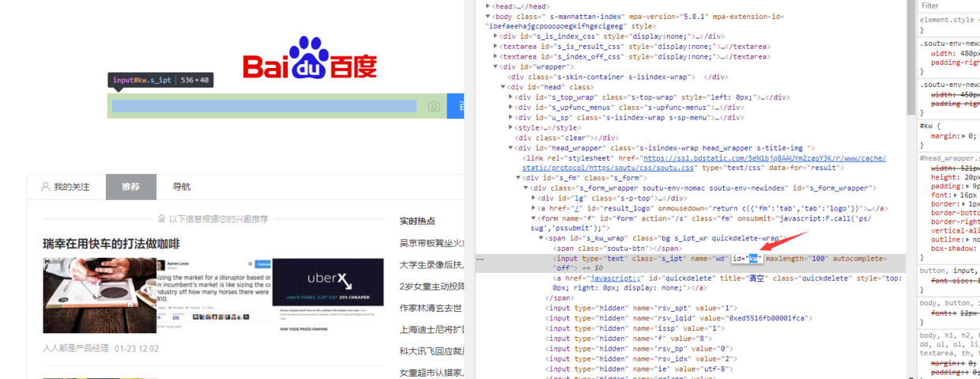
Task: Expand the head element node
Action: pyautogui.click(x=488, y=6)
